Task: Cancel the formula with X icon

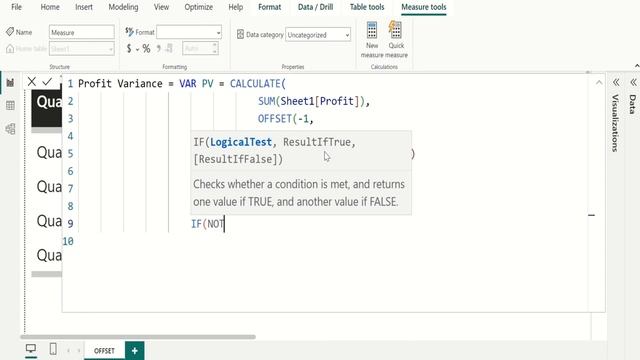Action: click(x=32, y=82)
